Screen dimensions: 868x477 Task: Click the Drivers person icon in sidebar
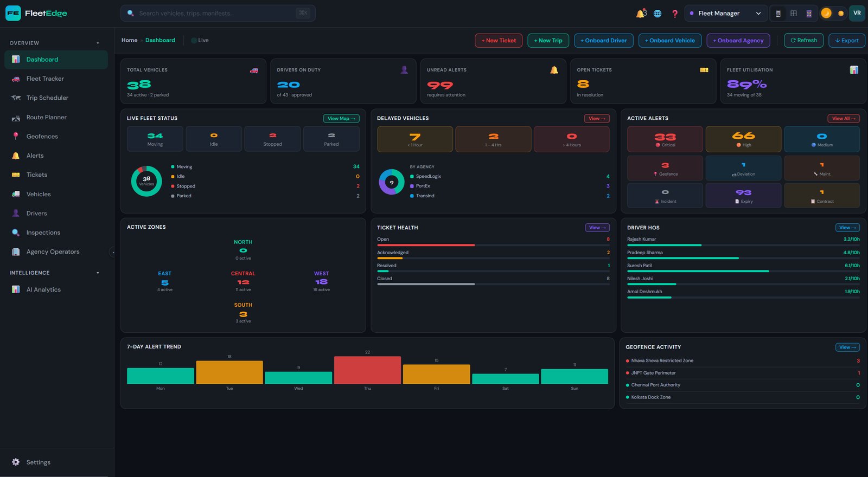pyautogui.click(x=16, y=214)
